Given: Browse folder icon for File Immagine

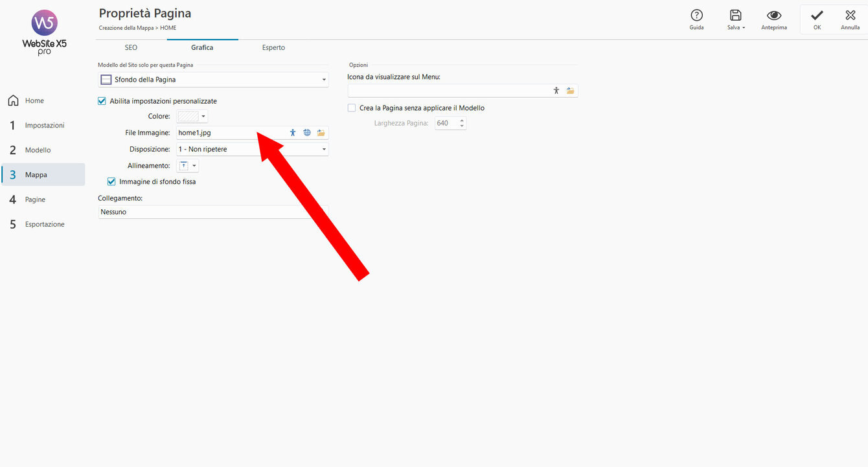Looking at the screenshot, I should pos(321,133).
